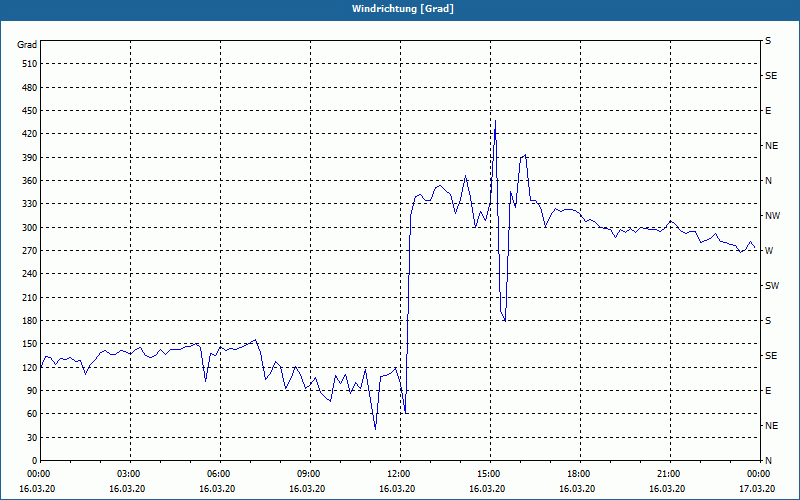The height and width of the screenshot is (500, 800).
Task: Click the 330 y-axis value
Action: pos(30,204)
